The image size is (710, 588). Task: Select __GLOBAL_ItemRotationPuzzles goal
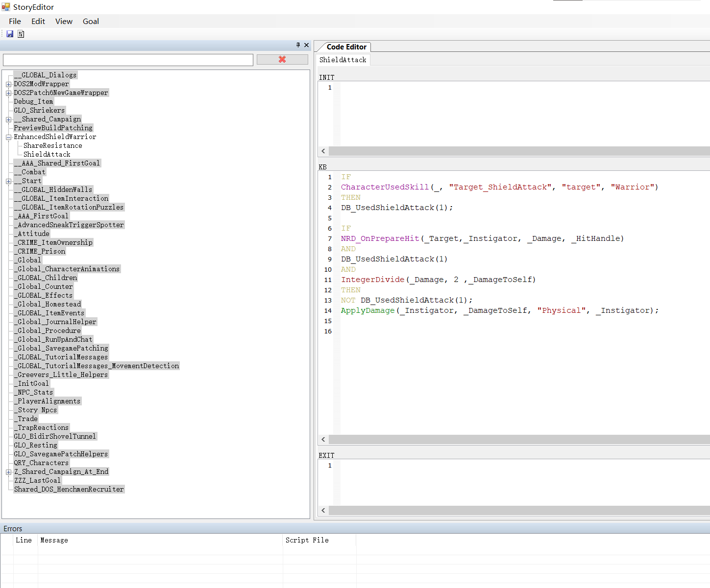pyautogui.click(x=69, y=207)
